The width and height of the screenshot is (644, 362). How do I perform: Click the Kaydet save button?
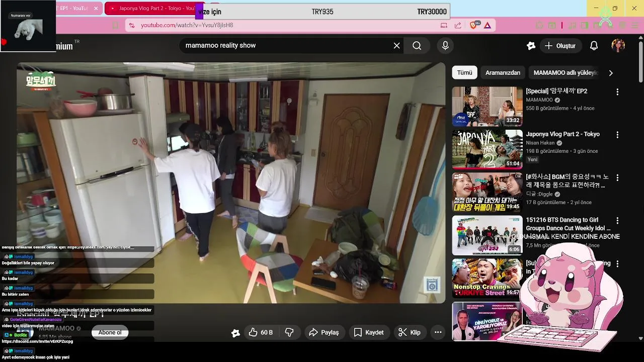pos(369,332)
